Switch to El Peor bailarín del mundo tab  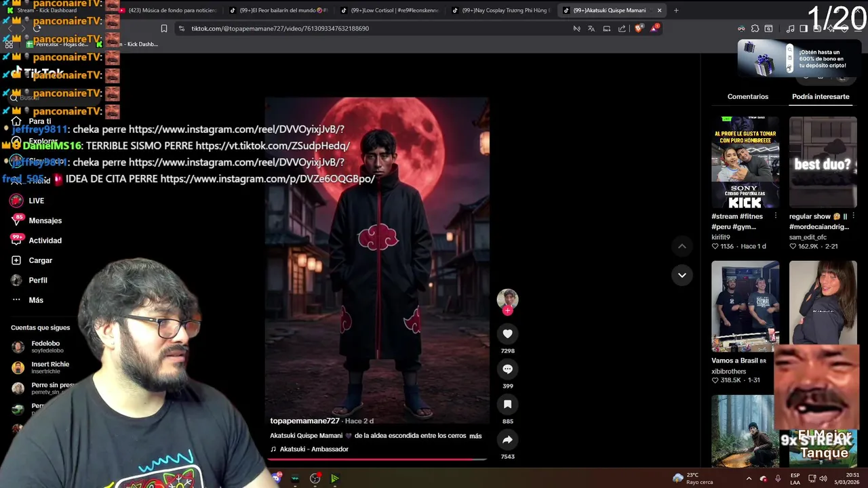(278, 10)
